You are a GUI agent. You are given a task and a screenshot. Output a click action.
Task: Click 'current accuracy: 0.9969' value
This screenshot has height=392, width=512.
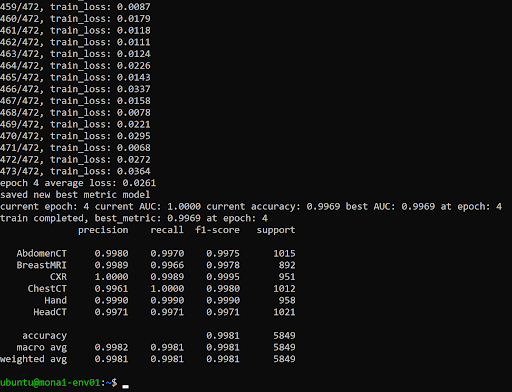(x=273, y=207)
